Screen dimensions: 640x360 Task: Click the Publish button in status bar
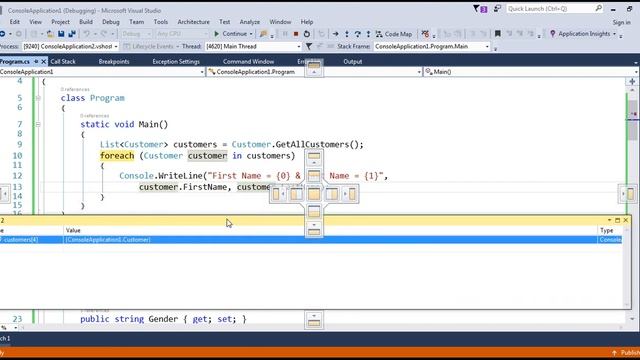point(626,353)
